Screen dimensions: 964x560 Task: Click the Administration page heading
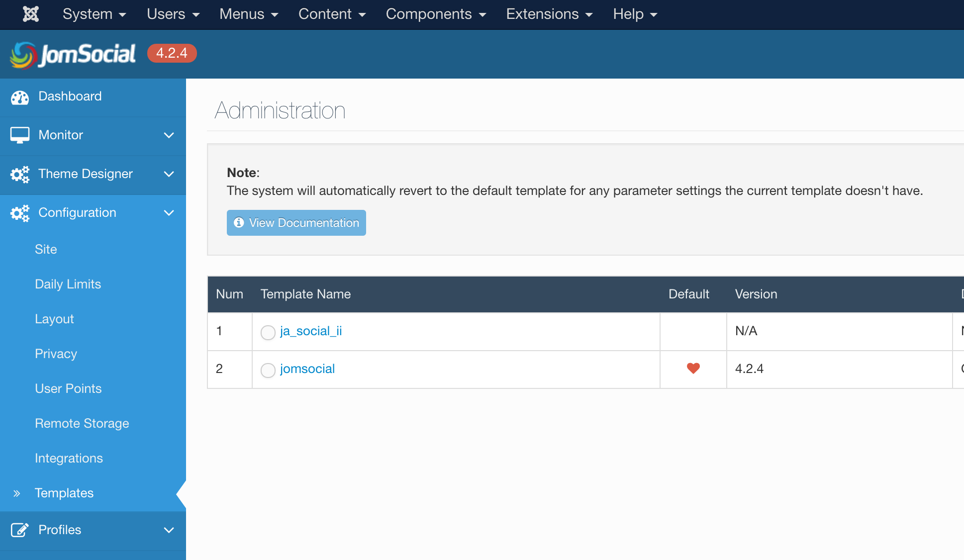(x=280, y=110)
